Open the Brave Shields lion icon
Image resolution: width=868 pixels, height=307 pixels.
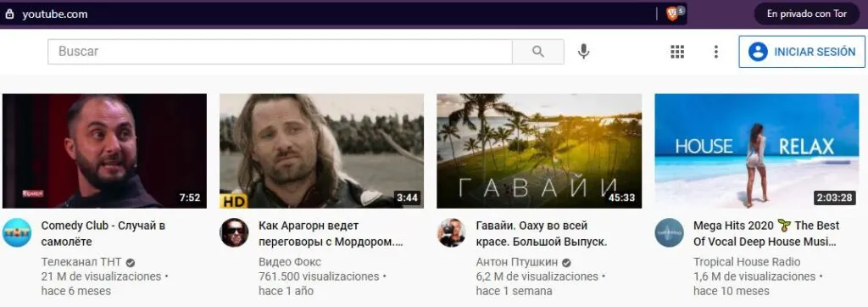coord(672,14)
